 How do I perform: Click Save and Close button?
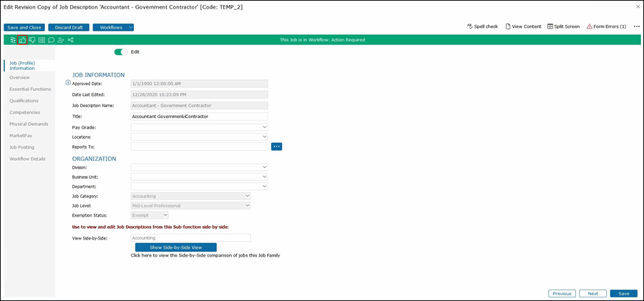[x=24, y=27]
